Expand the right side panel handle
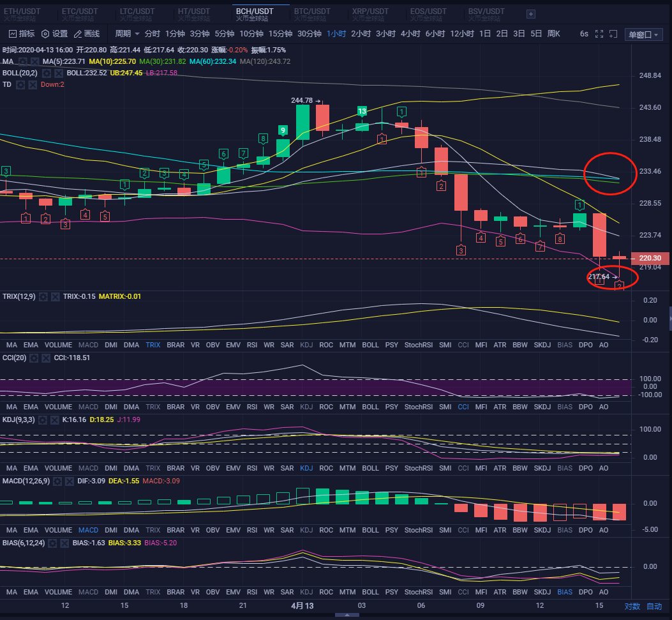The height and width of the screenshot is (620, 672). point(670,319)
